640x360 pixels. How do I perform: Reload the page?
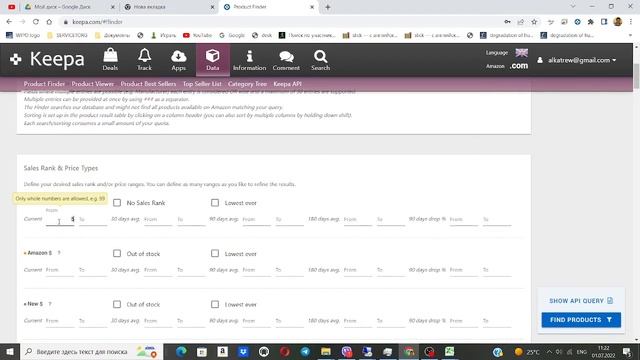(36, 22)
